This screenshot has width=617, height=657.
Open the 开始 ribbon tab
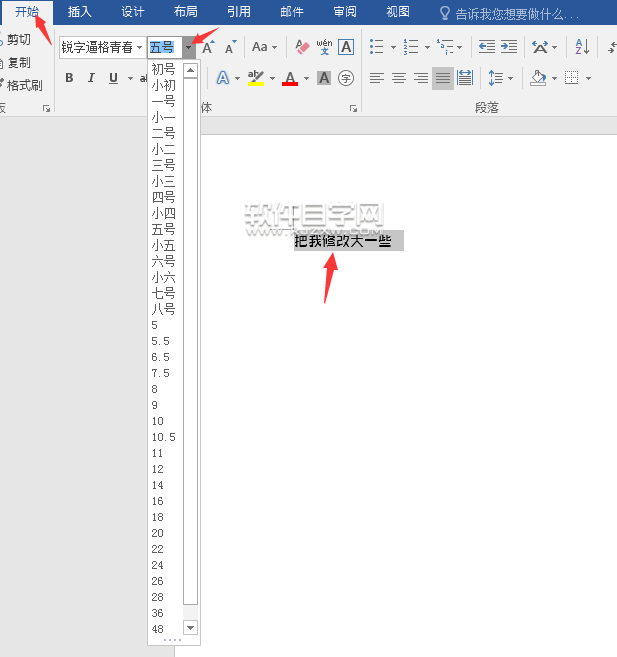(27, 12)
